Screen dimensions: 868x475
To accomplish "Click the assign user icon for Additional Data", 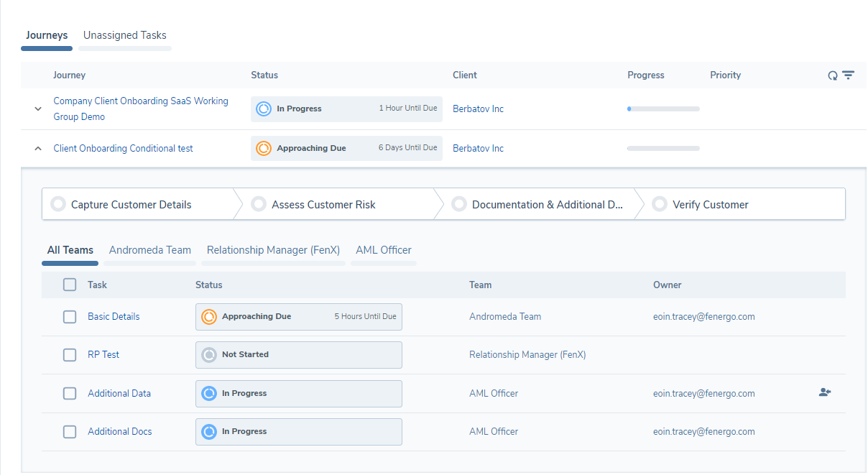I will 824,392.
